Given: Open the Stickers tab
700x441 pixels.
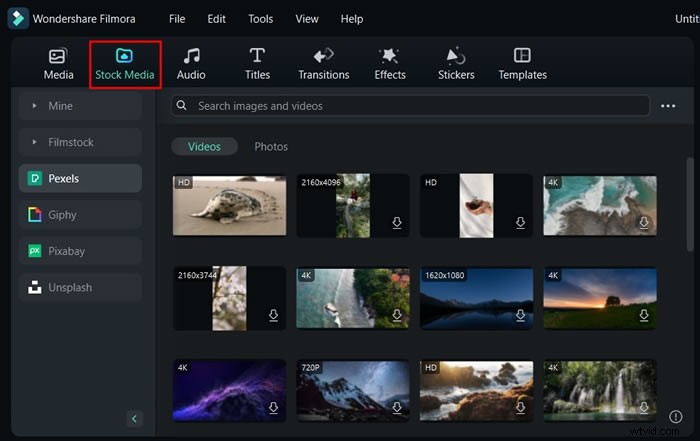Looking at the screenshot, I should click(x=456, y=64).
